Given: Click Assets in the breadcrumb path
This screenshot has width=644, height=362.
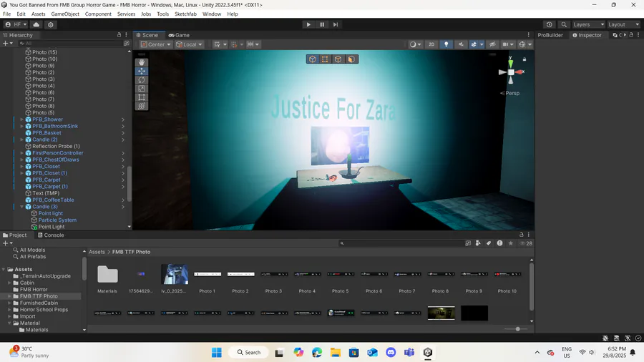Looking at the screenshot, I should click(97, 252).
